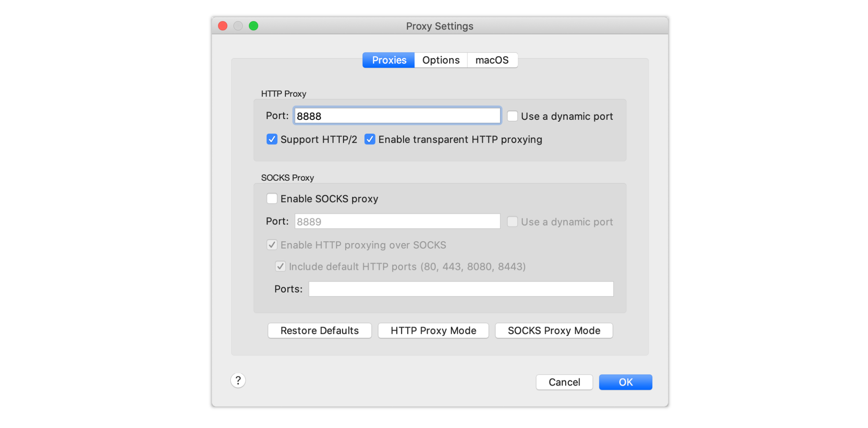The width and height of the screenshot is (868, 428).
Task: Close the Proxy Settings window
Action: (223, 26)
